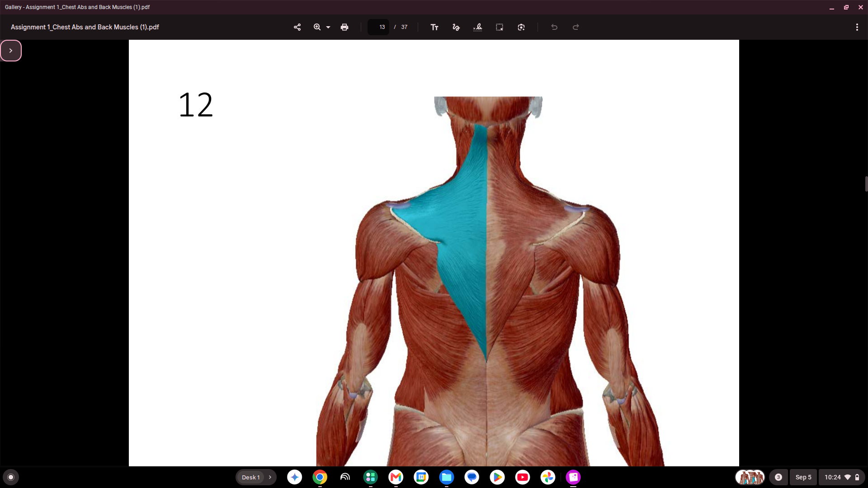Open Google Photos from the shelf
The image size is (868, 488).
548,477
